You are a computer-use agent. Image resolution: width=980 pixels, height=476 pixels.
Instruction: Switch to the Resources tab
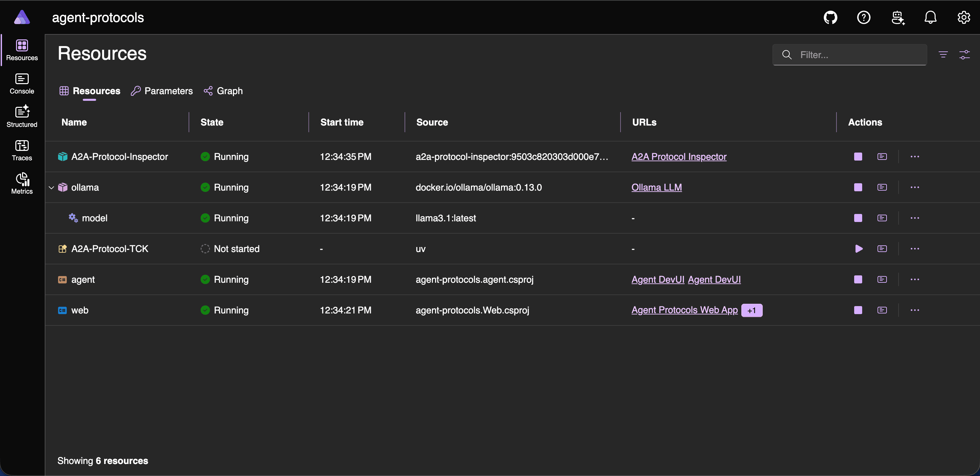pyautogui.click(x=90, y=91)
